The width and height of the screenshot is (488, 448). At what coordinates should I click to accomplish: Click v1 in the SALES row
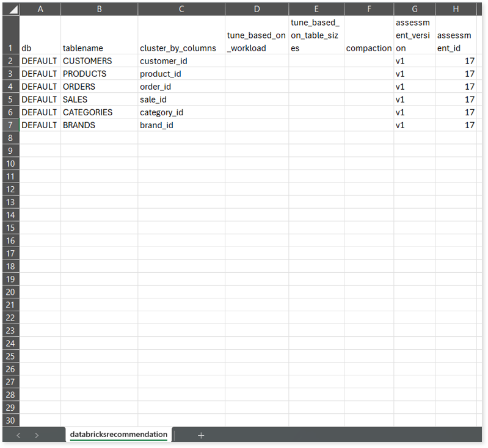[415, 99]
